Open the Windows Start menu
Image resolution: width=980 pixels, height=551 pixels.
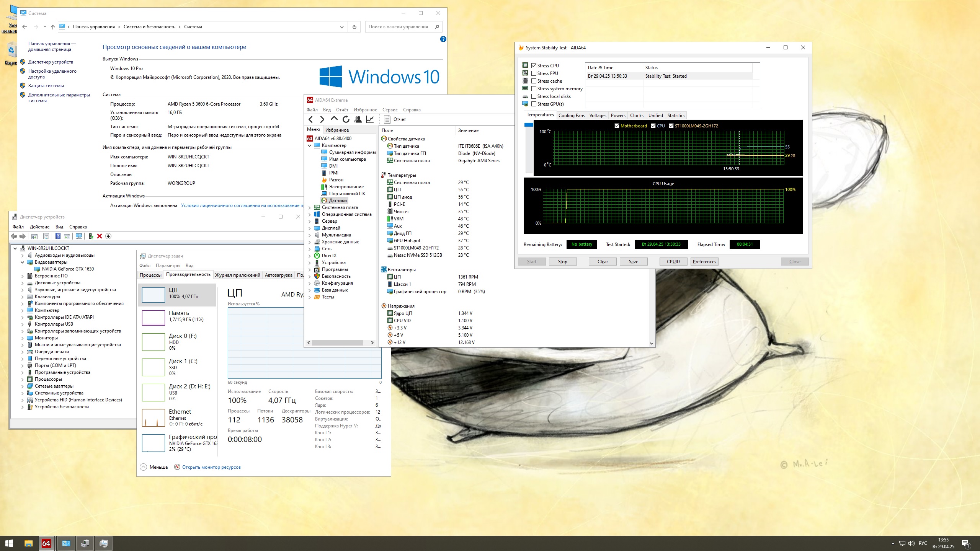pos(9,543)
